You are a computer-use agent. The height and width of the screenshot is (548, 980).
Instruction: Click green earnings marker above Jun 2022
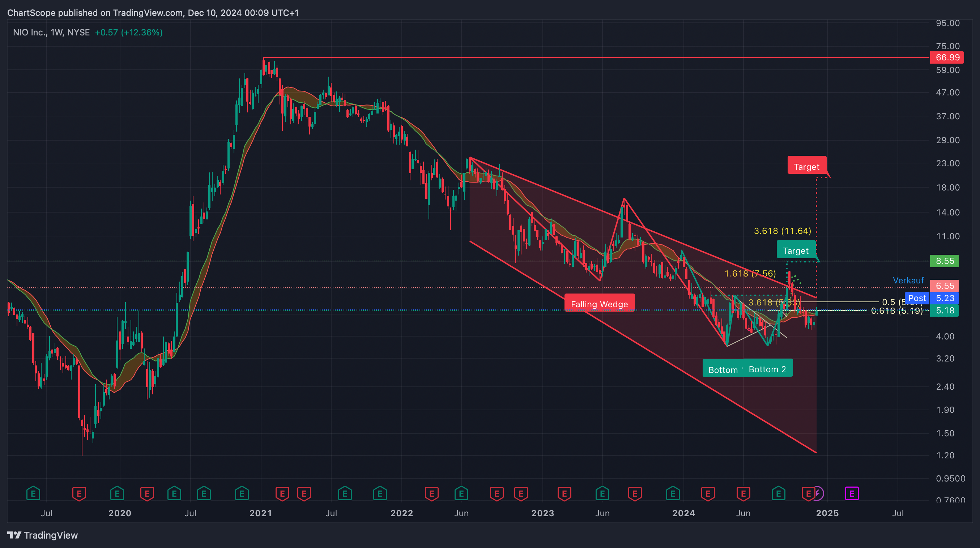pyautogui.click(x=461, y=494)
